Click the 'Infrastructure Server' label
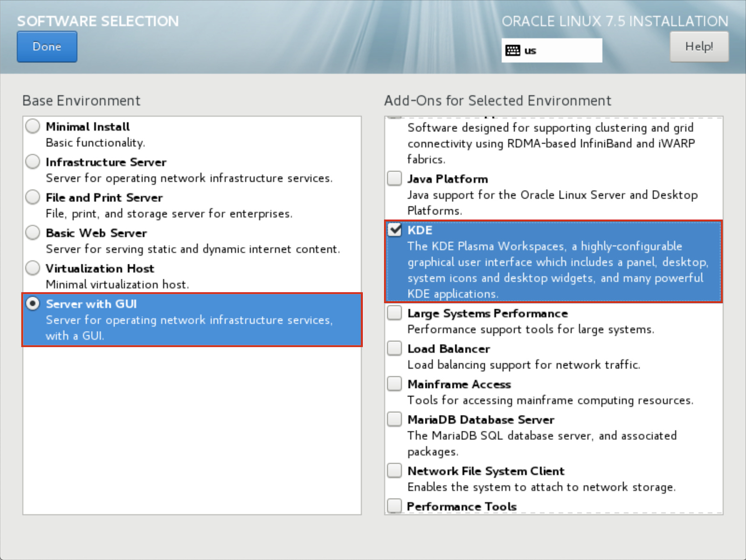Screen dimensions: 746x560 [x=106, y=162]
